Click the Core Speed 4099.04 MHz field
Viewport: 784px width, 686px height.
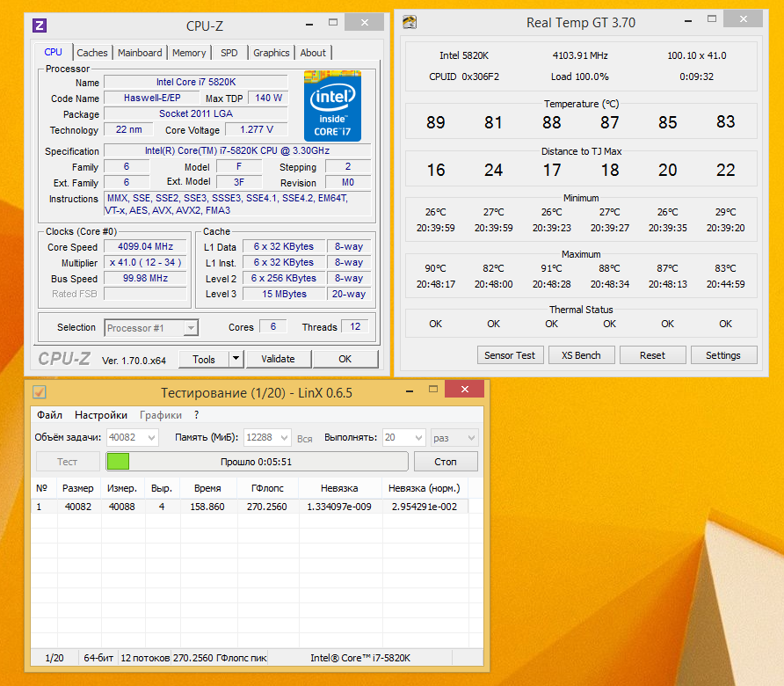coord(145,246)
